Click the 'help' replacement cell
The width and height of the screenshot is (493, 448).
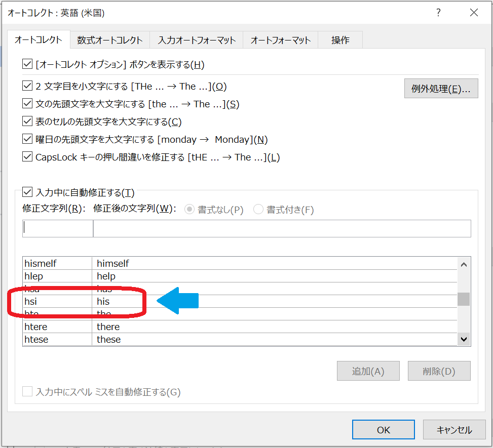[x=275, y=276]
